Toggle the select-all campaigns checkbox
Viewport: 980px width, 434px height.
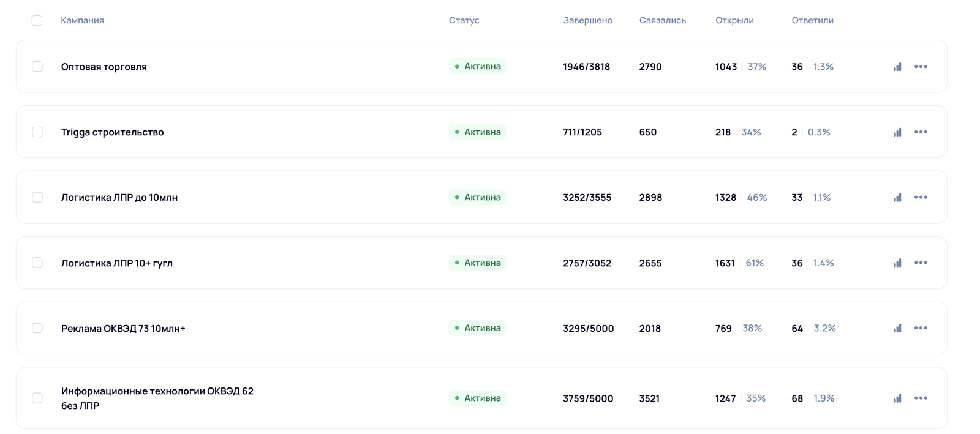pyautogui.click(x=37, y=21)
